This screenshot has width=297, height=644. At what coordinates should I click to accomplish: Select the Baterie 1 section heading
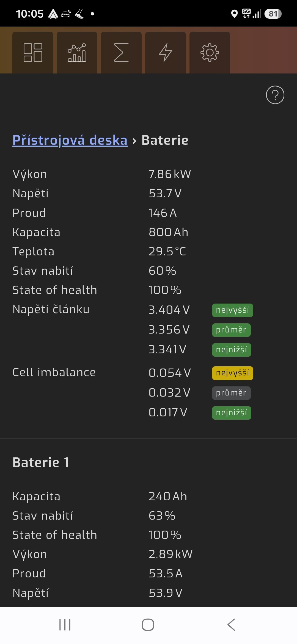point(41,462)
